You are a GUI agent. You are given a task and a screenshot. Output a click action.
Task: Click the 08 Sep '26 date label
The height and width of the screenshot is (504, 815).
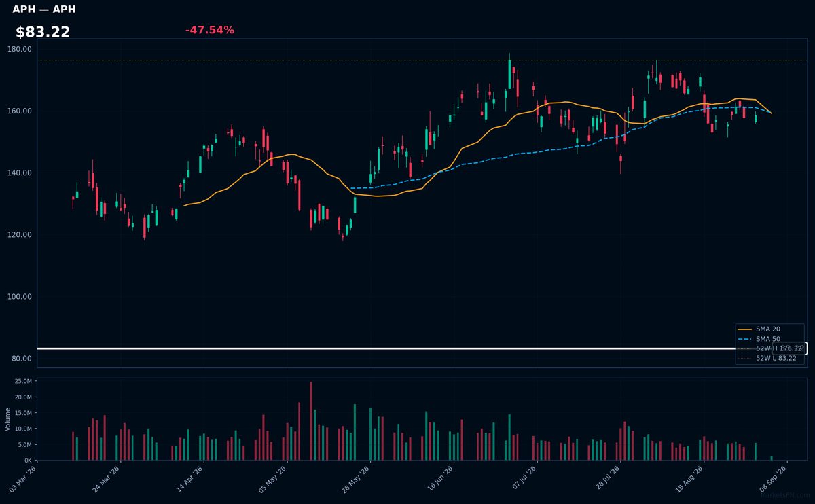click(774, 478)
